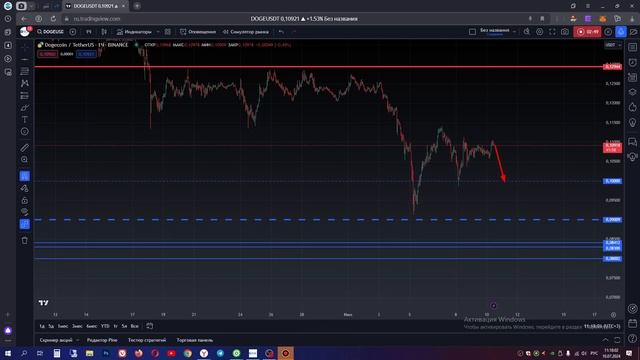Click the blue dashed line price label
The height and width of the screenshot is (360, 640).
[x=613, y=220]
